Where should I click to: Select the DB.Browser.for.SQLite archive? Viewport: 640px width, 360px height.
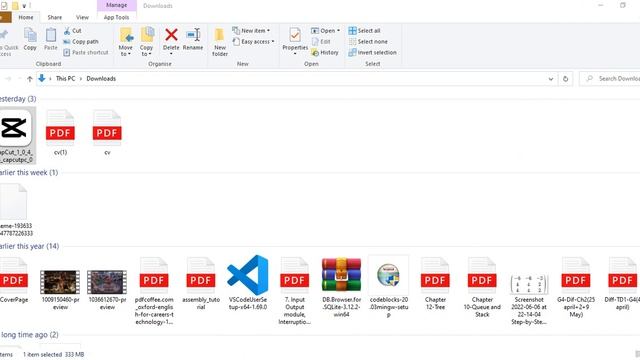click(x=341, y=287)
